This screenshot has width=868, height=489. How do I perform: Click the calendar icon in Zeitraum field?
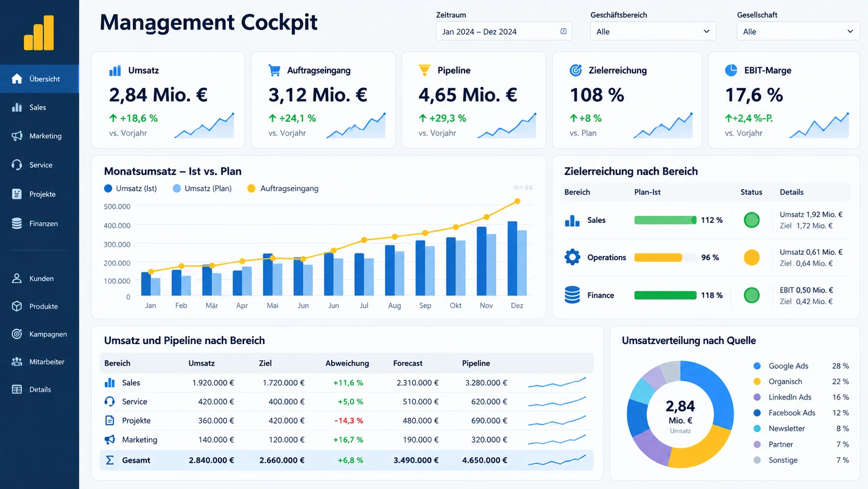(x=564, y=31)
